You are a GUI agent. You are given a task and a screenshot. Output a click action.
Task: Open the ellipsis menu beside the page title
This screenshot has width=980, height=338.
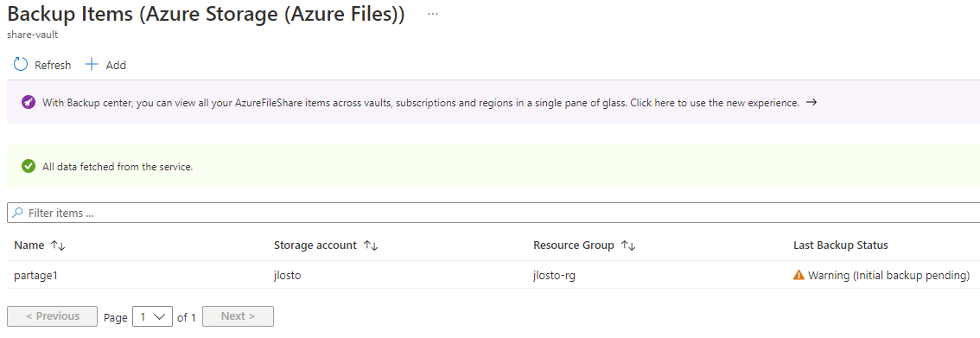[x=432, y=14]
